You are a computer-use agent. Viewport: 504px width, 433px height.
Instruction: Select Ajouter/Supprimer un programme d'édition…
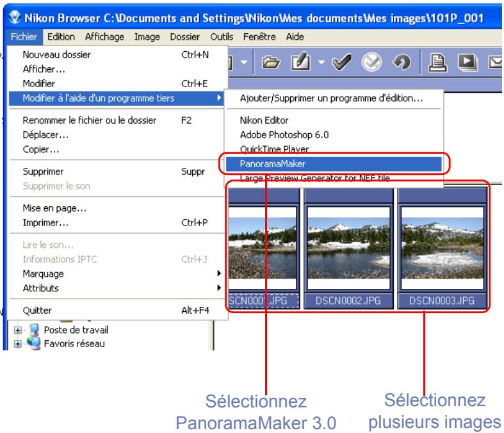(334, 98)
